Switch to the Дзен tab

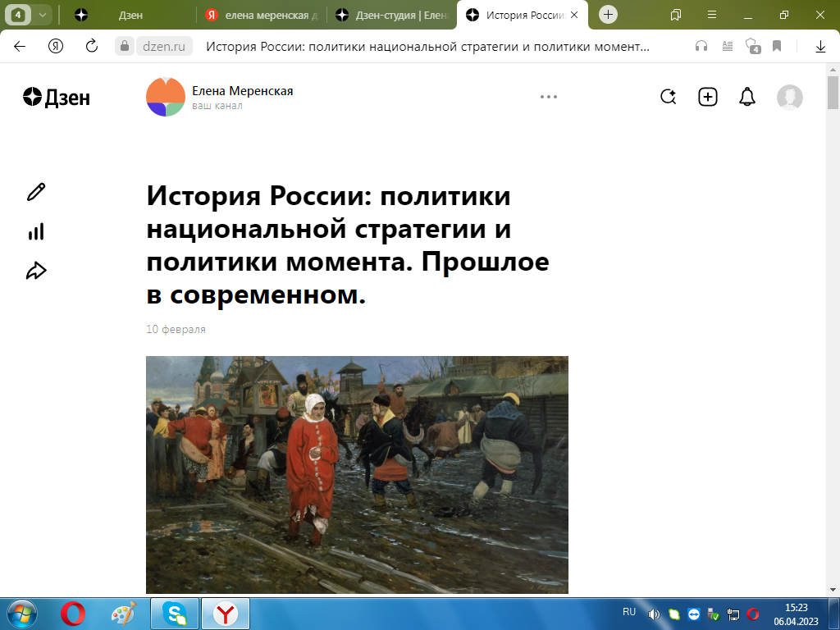coord(130,15)
